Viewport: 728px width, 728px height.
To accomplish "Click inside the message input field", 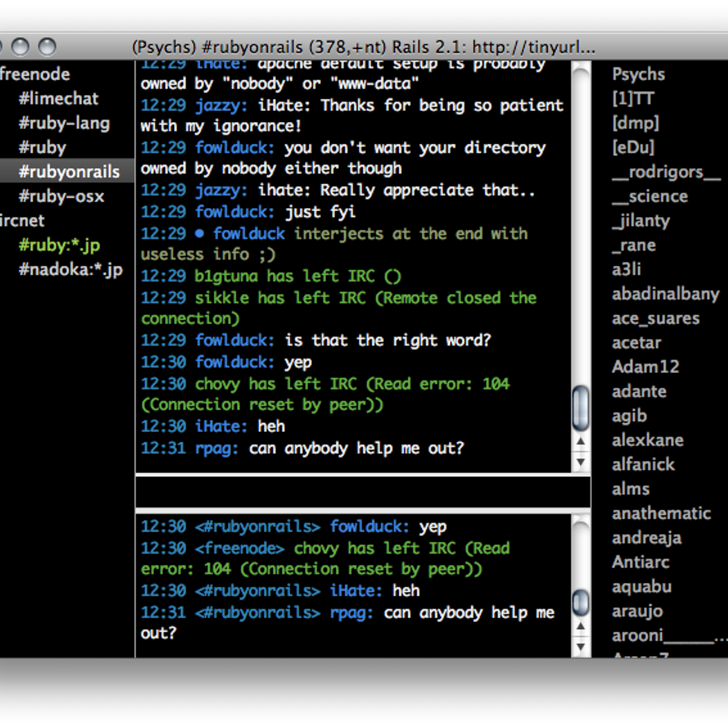I will coord(362,492).
